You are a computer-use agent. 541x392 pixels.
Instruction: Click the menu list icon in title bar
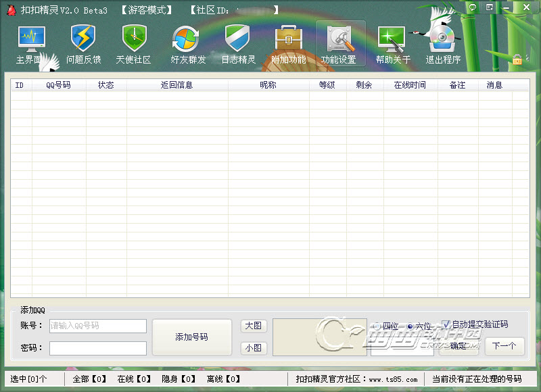click(489, 7)
